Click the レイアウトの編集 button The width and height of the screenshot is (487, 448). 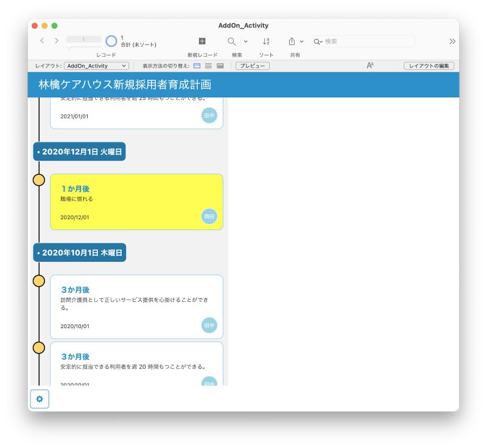[429, 66]
